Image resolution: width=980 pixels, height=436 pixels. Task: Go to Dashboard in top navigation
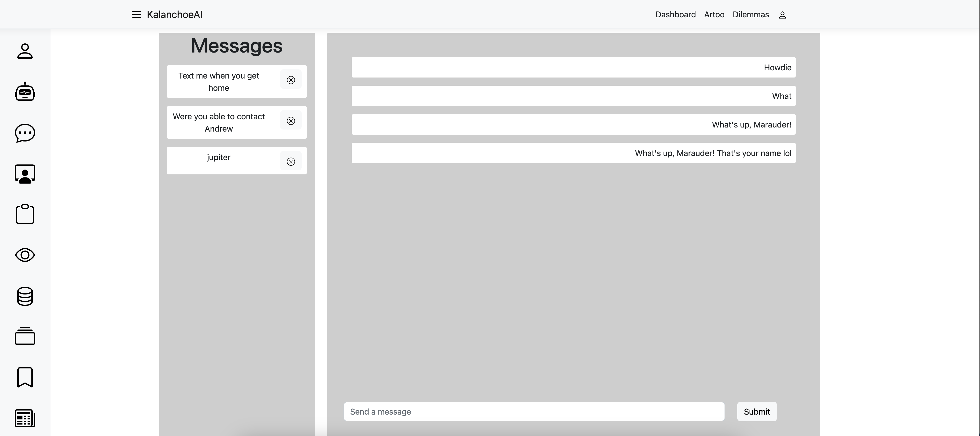coord(675,15)
